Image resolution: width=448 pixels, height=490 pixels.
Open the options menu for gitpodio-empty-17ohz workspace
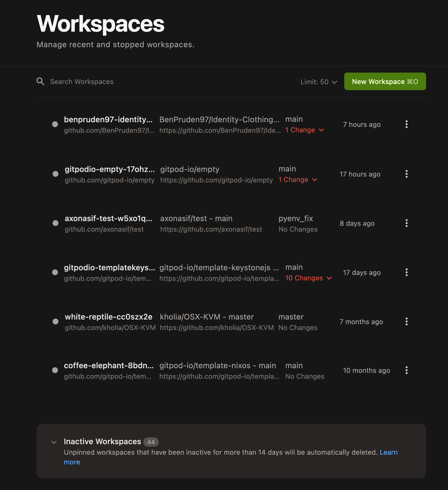[x=407, y=174]
